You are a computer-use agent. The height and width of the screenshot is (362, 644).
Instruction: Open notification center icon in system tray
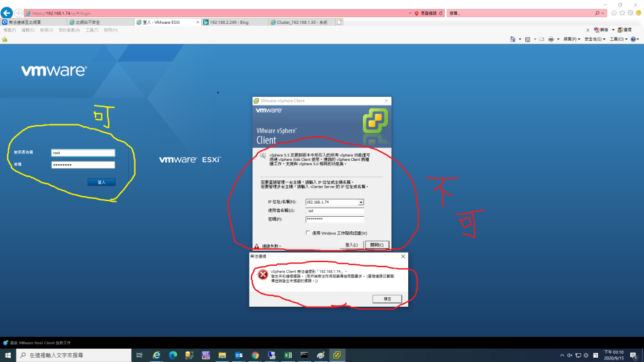coord(634,356)
